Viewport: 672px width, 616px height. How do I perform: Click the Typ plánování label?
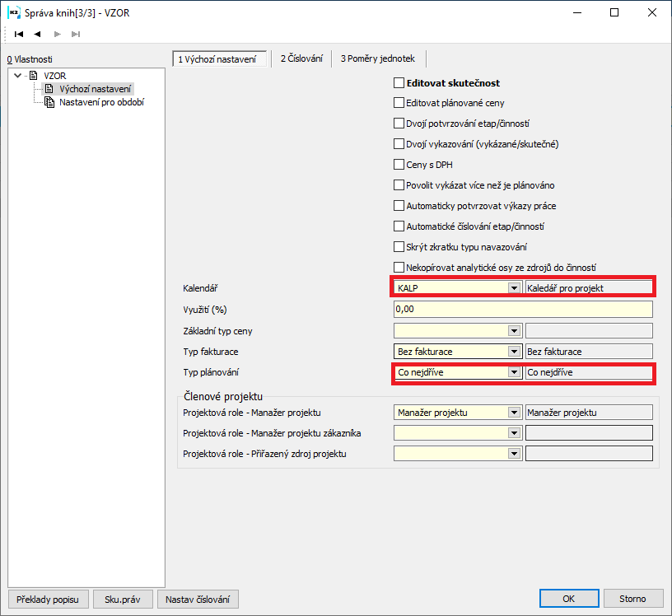pyautogui.click(x=211, y=372)
